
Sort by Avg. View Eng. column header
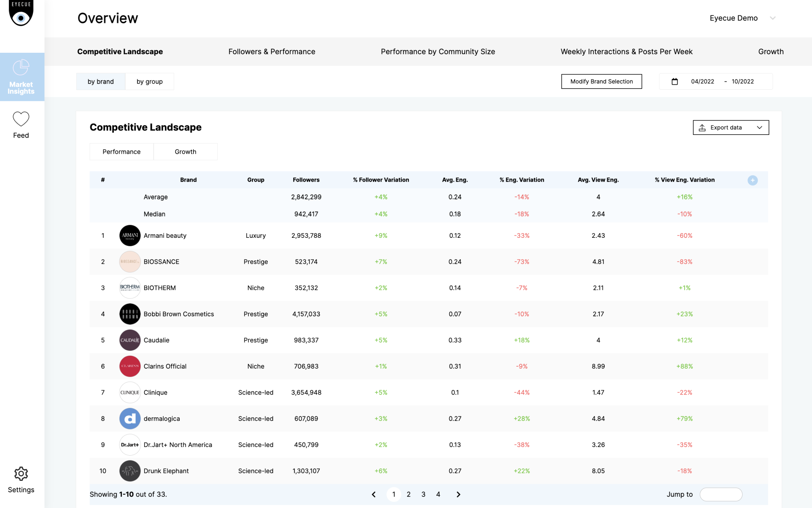(x=598, y=180)
